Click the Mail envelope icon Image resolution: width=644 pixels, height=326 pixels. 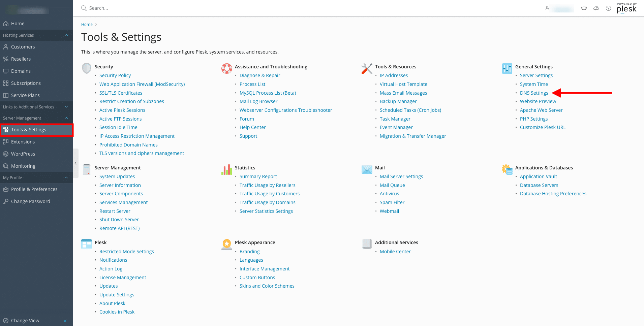click(367, 169)
